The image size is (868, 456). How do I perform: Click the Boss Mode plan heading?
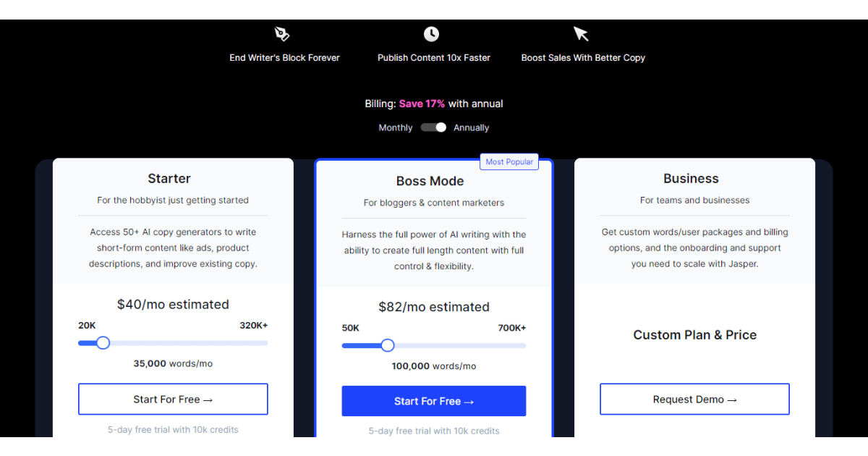click(x=430, y=181)
